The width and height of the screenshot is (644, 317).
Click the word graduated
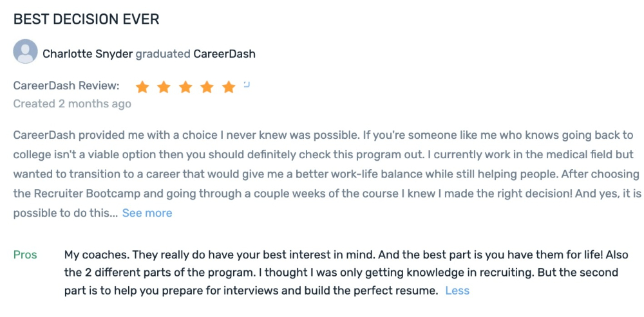163,54
